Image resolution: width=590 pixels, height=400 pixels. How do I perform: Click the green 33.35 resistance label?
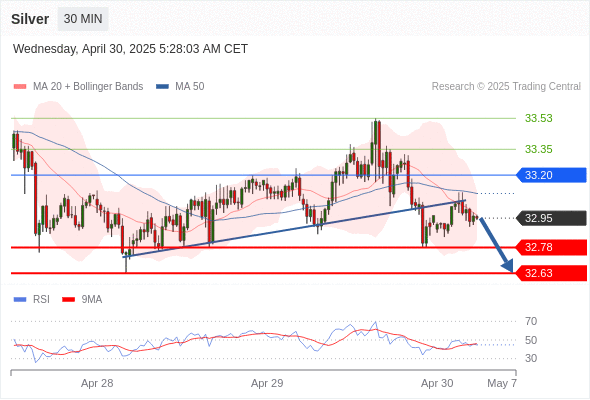click(x=539, y=149)
